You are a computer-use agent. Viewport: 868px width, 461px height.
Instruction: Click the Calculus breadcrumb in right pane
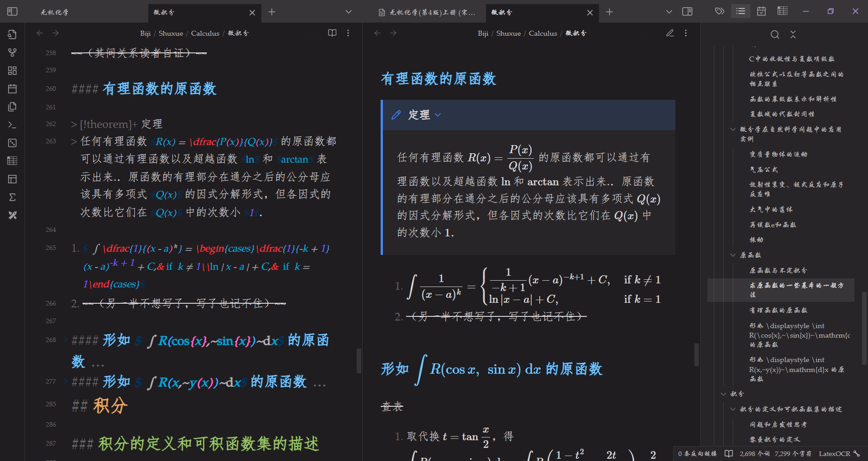tap(543, 33)
